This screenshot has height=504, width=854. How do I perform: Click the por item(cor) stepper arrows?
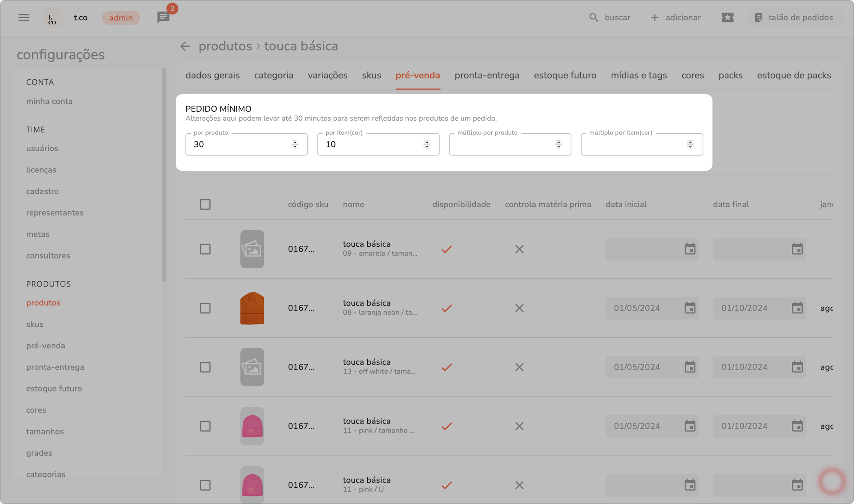click(427, 144)
